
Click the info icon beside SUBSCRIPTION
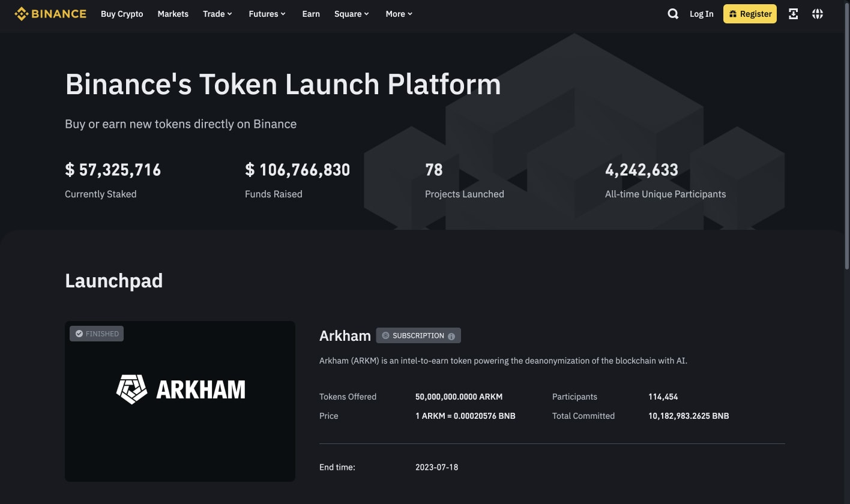point(451,336)
